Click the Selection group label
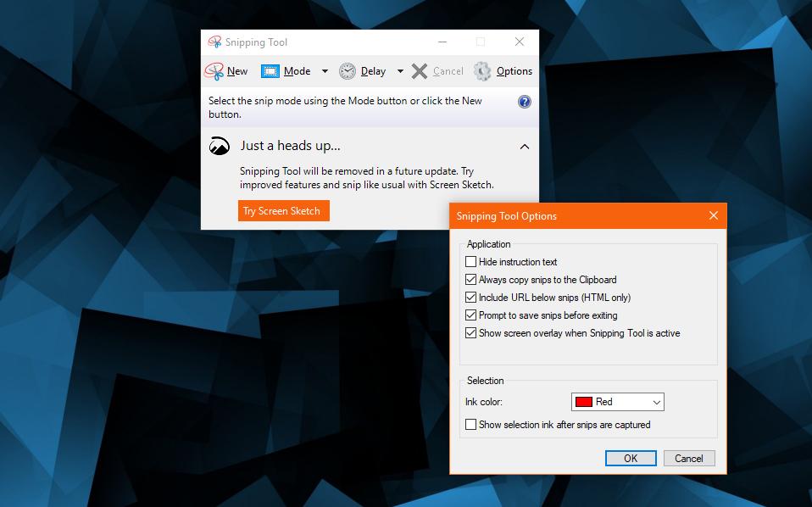The width and height of the screenshot is (812, 507). pos(485,381)
